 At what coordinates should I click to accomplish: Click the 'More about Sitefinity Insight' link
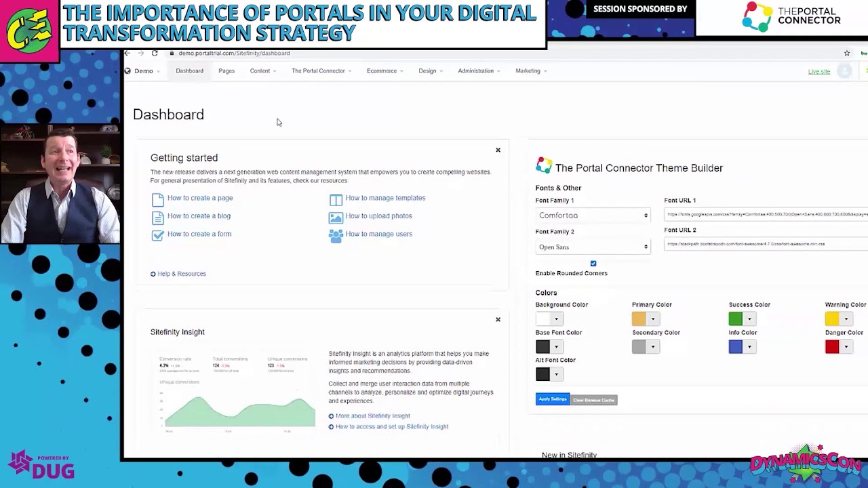(372, 415)
